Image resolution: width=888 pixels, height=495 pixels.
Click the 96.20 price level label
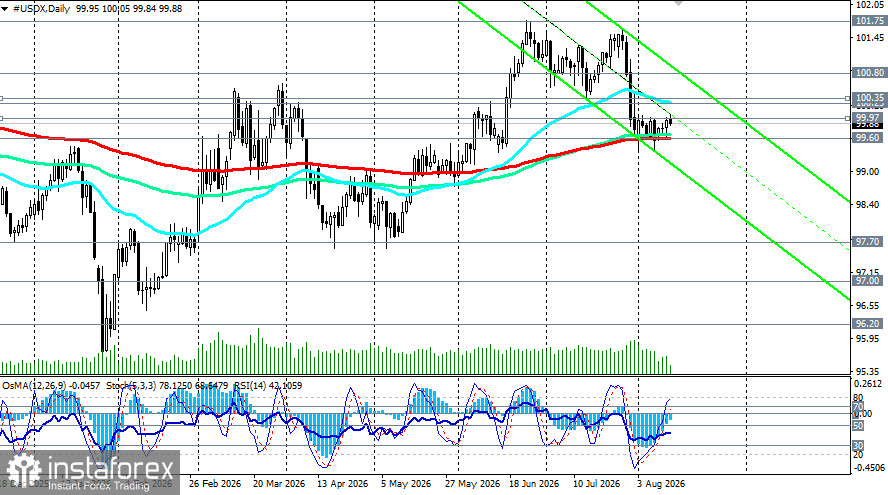(869, 324)
